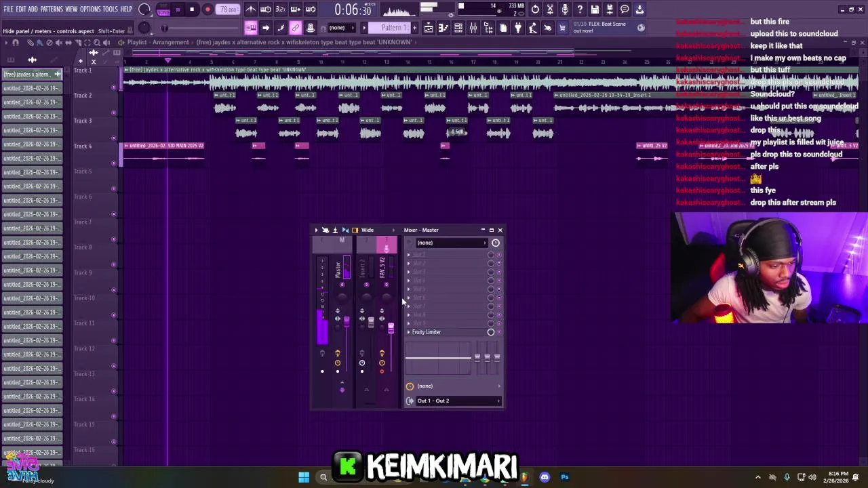The height and width of the screenshot is (488, 868).
Task: Add new pattern with plus button
Action: pyautogui.click(x=415, y=28)
